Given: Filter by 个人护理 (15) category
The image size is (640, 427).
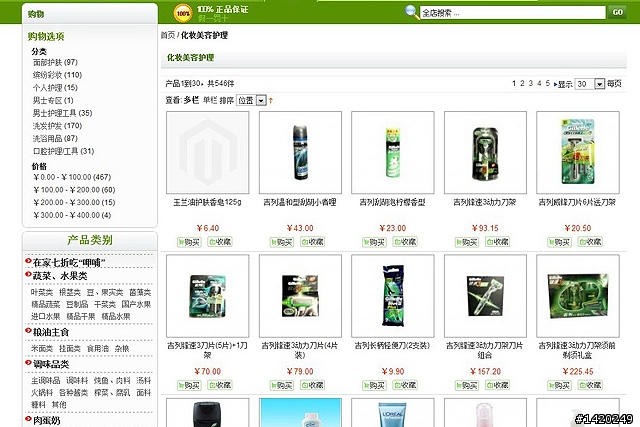Looking at the screenshot, I should click(x=55, y=87).
